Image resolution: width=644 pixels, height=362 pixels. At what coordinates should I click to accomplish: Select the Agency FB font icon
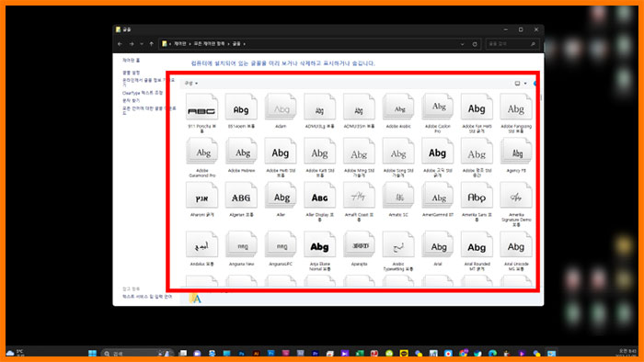pos(516,152)
